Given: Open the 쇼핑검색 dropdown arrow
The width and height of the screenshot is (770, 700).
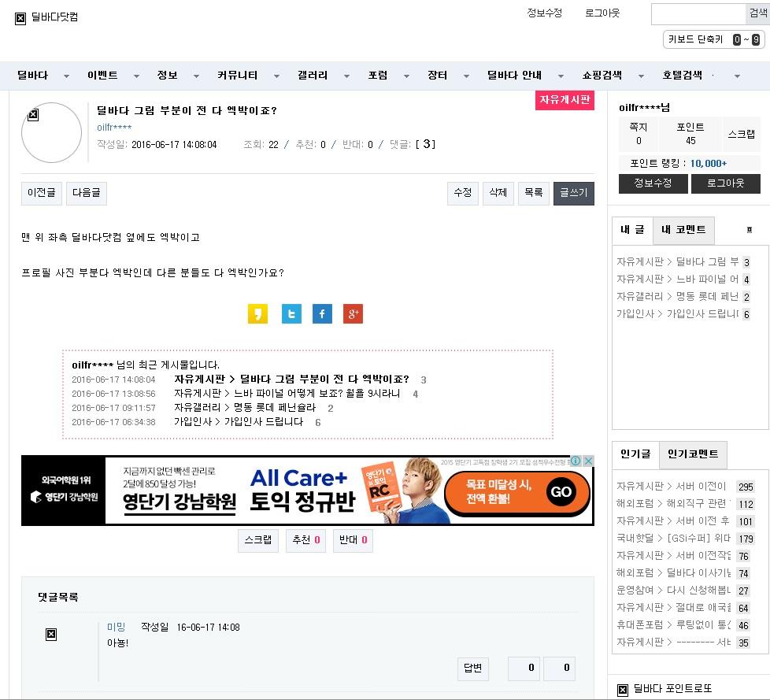Looking at the screenshot, I should coord(641,76).
